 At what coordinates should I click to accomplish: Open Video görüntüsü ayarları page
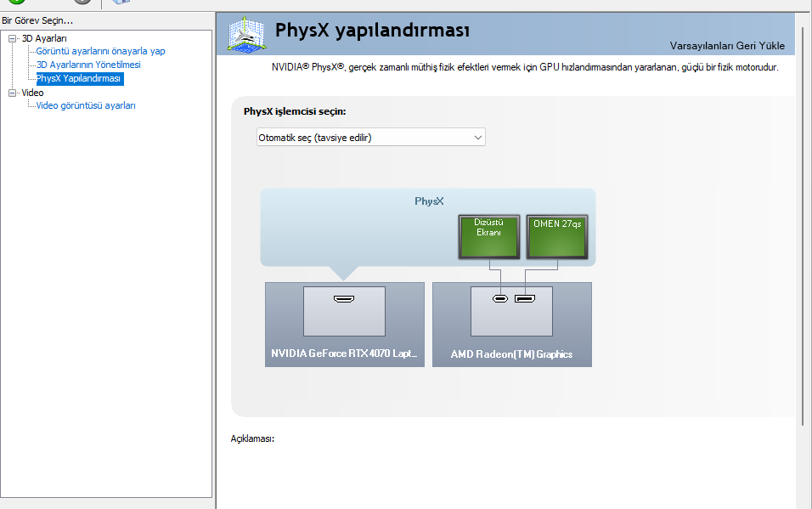86,105
